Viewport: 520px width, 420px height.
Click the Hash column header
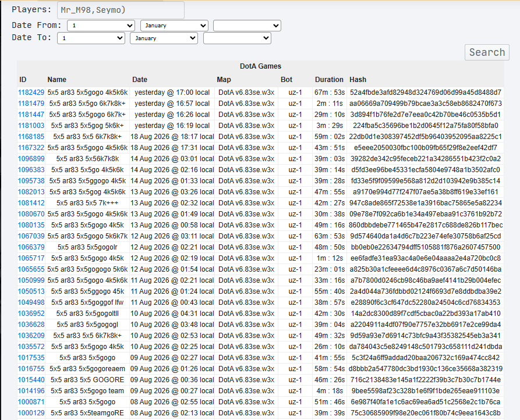point(358,80)
